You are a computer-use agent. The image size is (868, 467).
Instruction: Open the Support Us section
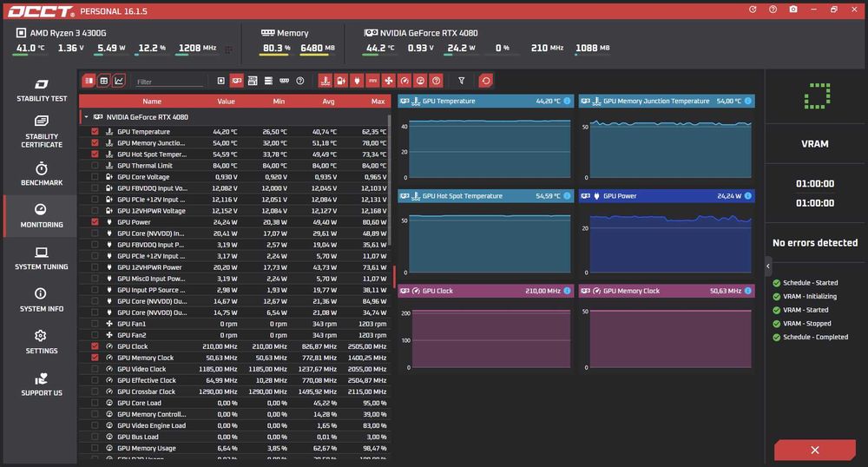coord(42,385)
